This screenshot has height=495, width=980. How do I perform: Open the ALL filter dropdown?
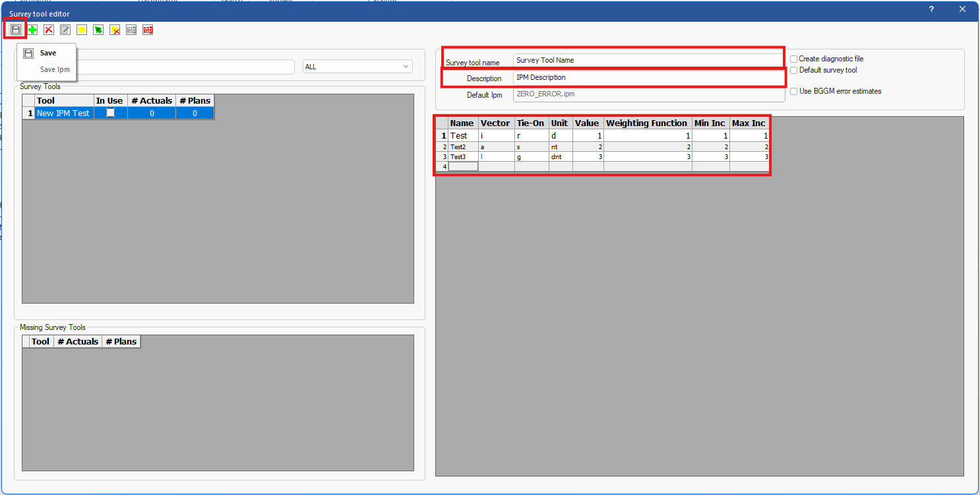(x=357, y=67)
